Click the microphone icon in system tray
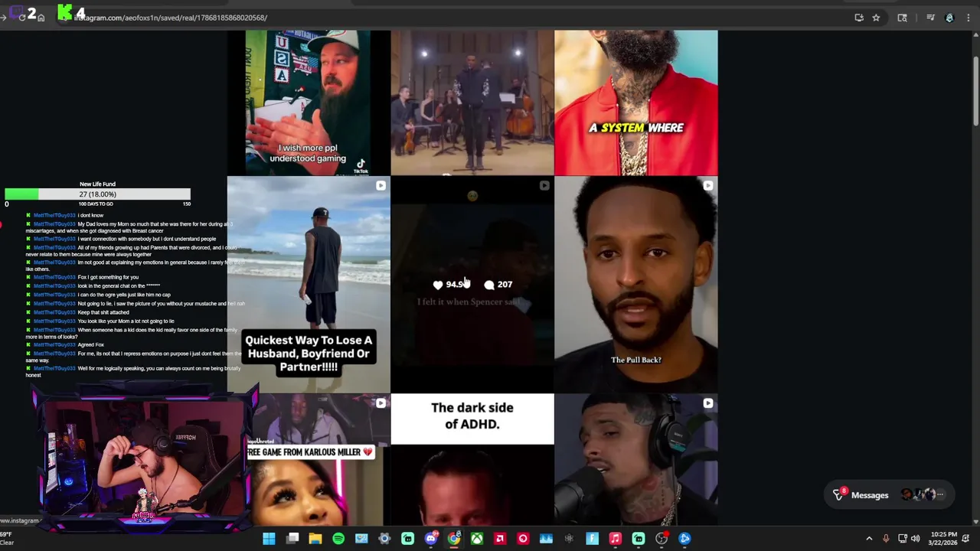Viewport: 980px width, 551px height. click(886, 539)
